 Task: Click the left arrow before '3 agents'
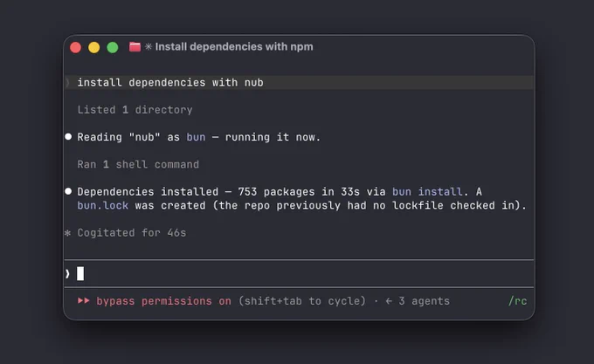(x=389, y=301)
